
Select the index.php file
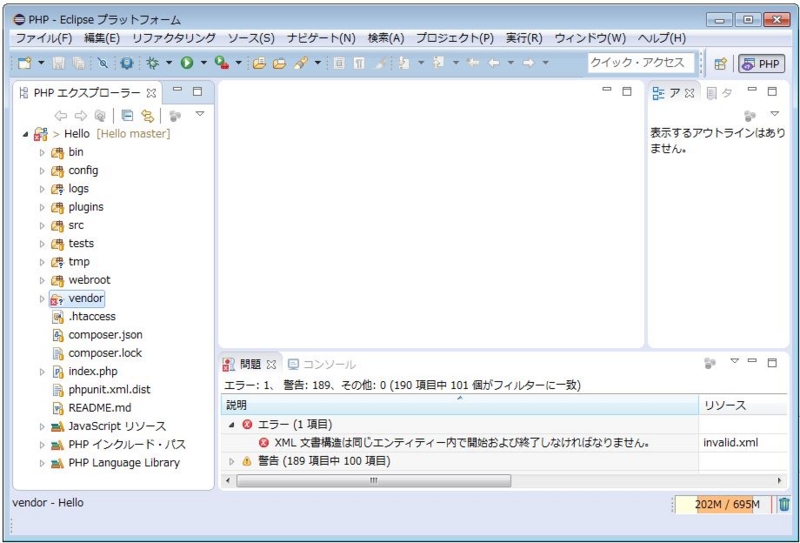(93, 372)
